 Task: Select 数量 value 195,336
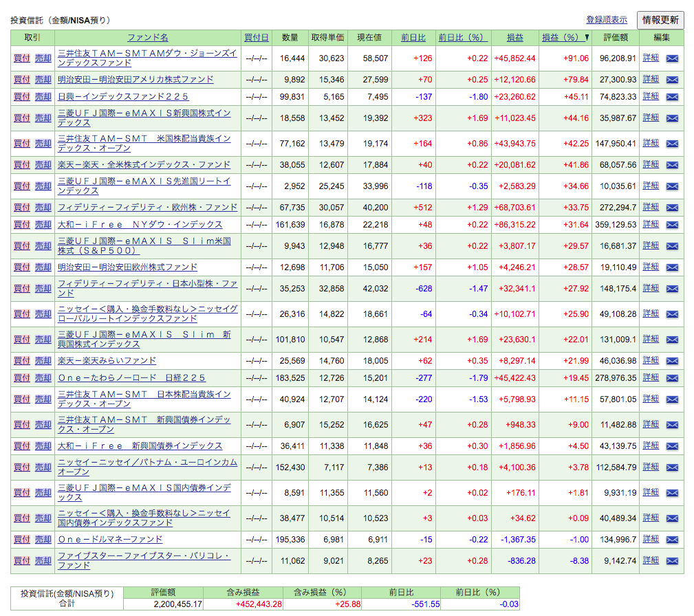point(290,540)
